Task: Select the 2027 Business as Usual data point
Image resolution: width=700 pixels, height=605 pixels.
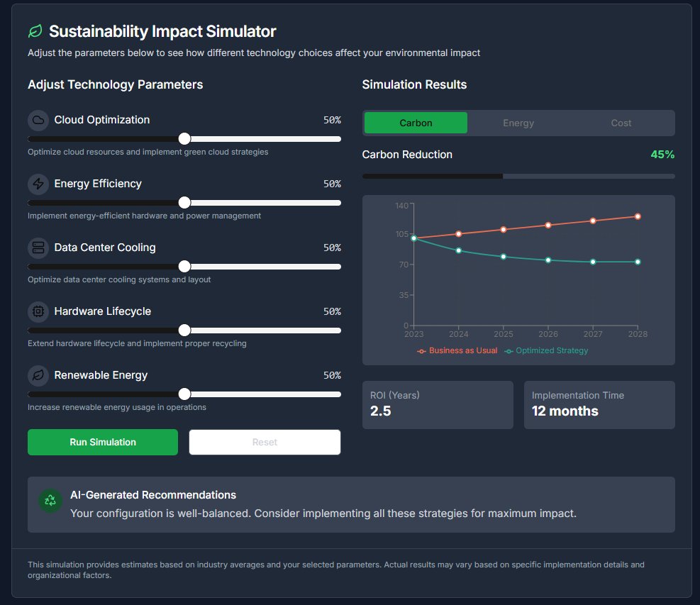Action: click(x=593, y=221)
